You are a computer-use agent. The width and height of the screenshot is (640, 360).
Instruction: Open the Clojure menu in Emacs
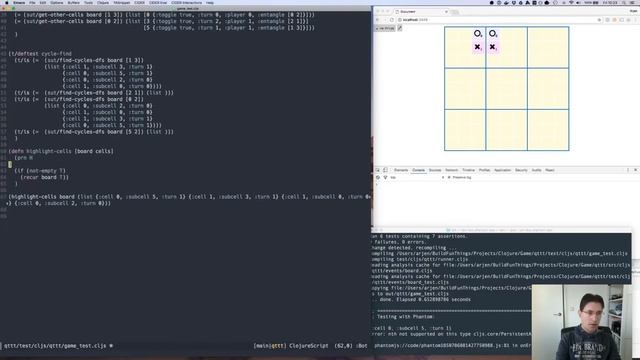click(x=103, y=2)
